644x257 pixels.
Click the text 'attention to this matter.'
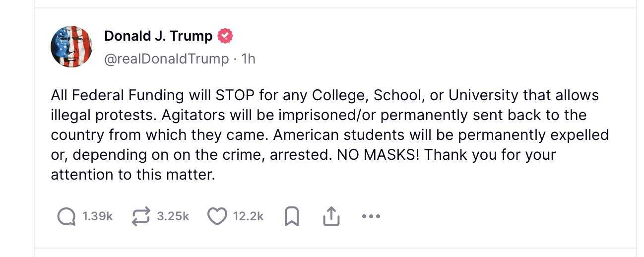click(x=133, y=175)
